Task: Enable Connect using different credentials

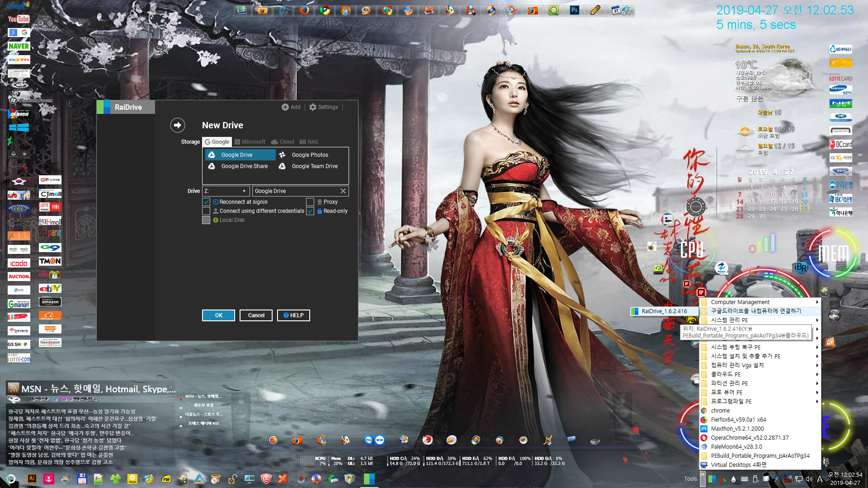Action: (206, 211)
